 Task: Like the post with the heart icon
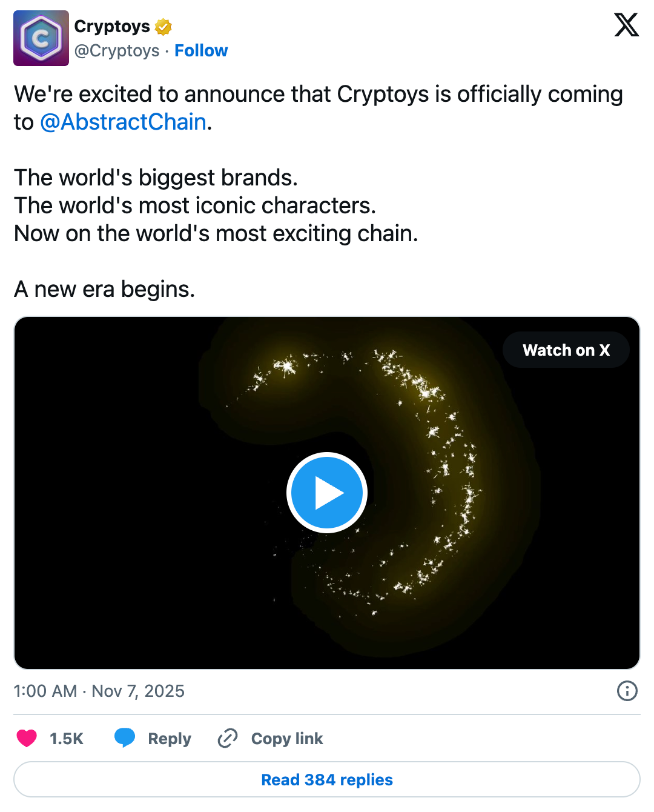(x=27, y=738)
